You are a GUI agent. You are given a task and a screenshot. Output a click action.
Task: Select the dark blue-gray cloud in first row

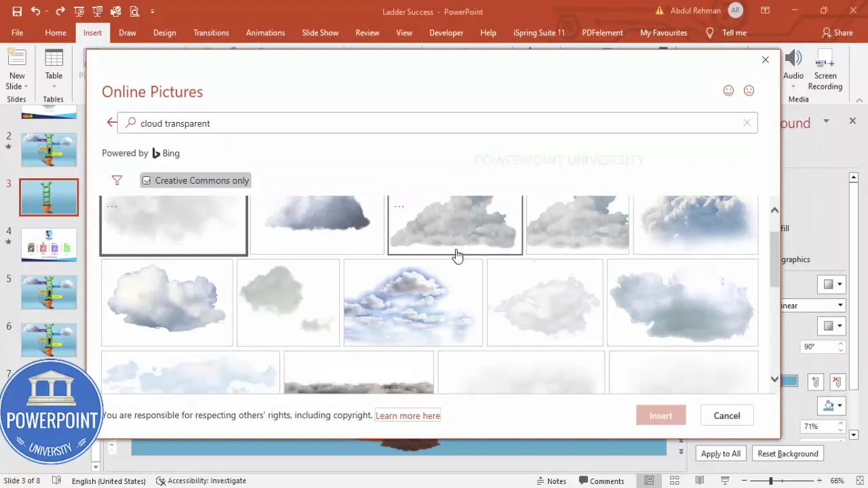317,224
